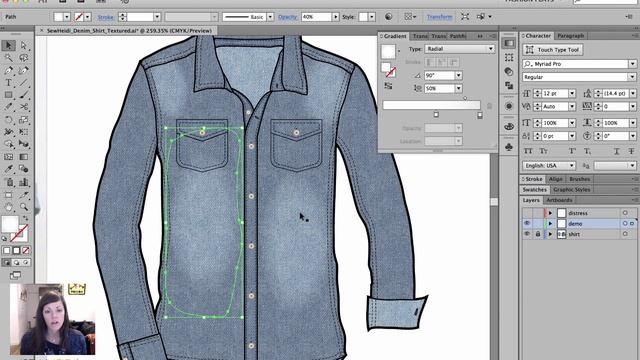Image resolution: width=640 pixels, height=360 pixels.
Task: Click the Reverse Gradient icon
Action: (x=388, y=86)
